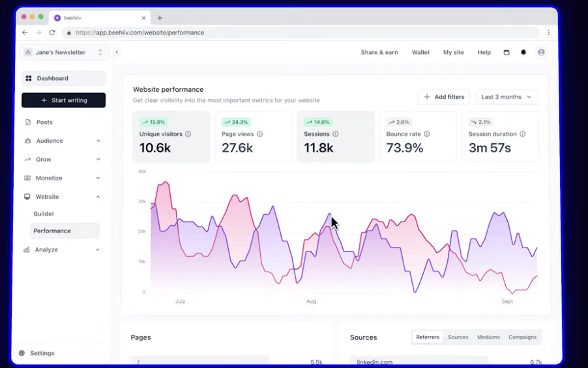Click info icon next to Page views
588x368 pixels.
click(x=259, y=134)
